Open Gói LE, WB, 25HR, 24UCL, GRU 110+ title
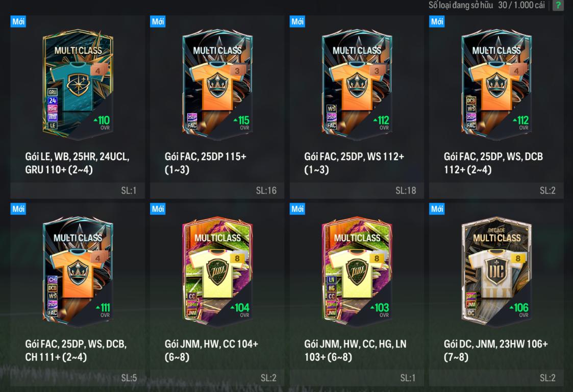The image size is (573, 392). (77, 163)
